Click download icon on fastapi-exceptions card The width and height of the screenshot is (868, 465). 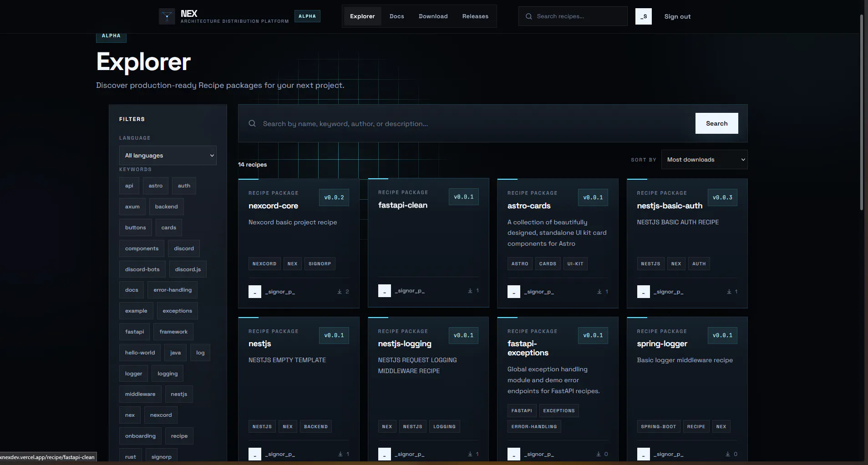(599, 454)
